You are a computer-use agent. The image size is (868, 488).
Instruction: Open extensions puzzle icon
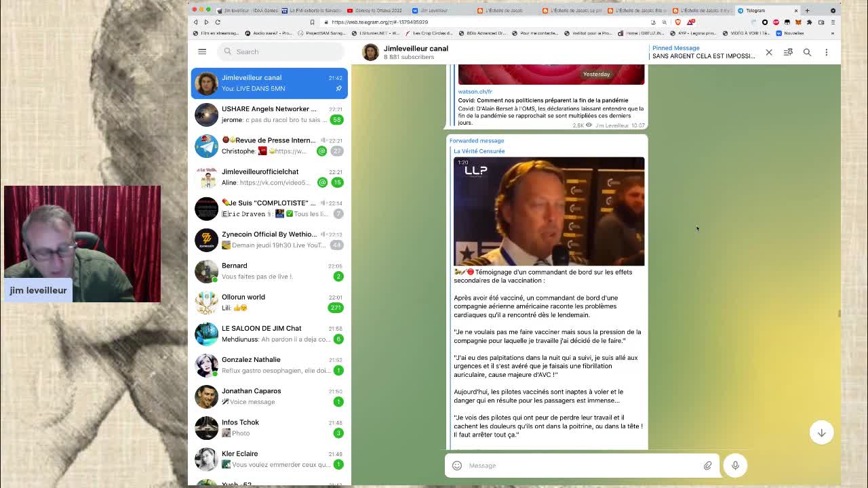(x=809, y=22)
